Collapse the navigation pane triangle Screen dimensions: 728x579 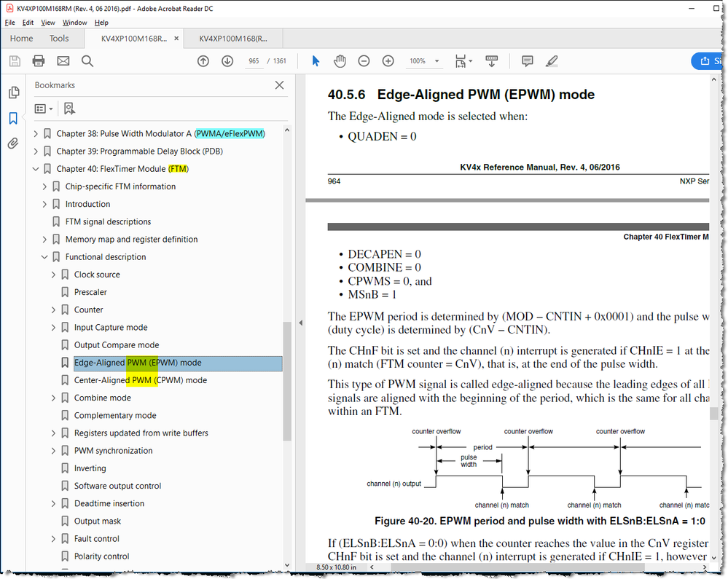click(300, 323)
